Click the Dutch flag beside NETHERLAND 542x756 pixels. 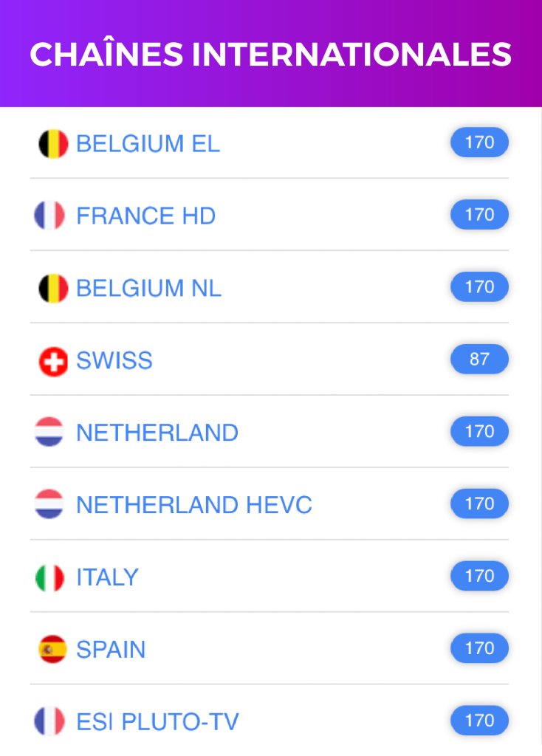[x=49, y=433]
